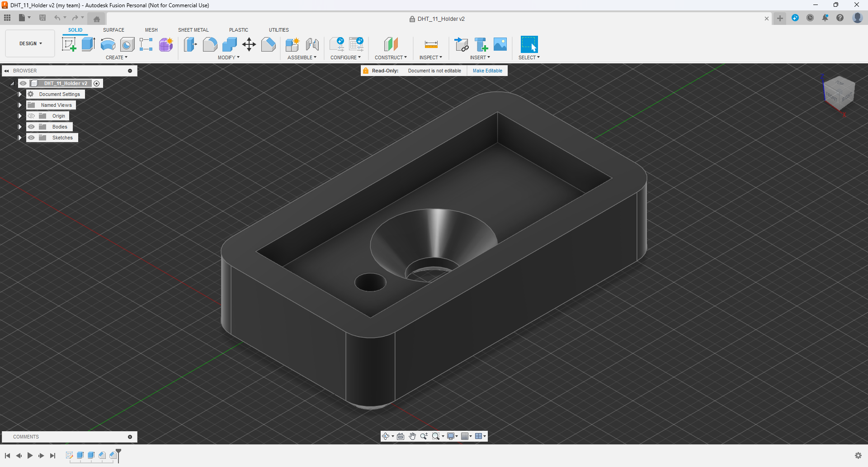
Task: Expand the Document Settings node
Action: tap(19, 94)
